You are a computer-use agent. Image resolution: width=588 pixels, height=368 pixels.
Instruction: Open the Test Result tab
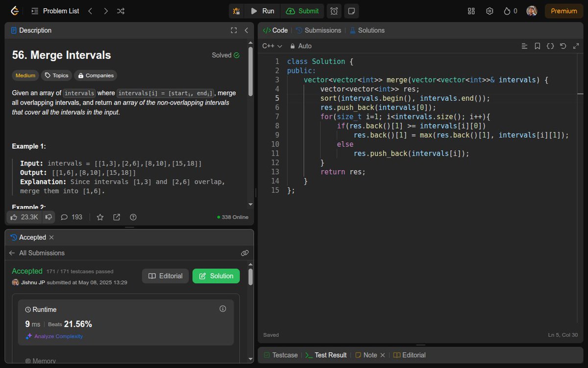click(326, 355)
